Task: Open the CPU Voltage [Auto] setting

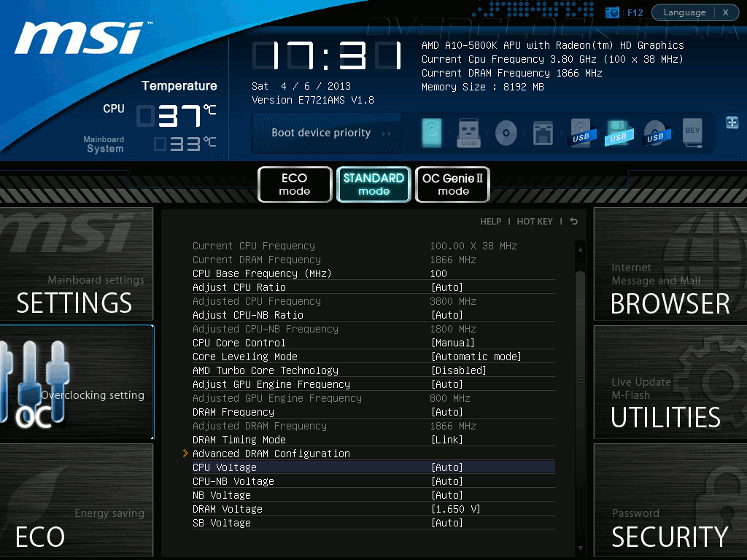Action: (373, 467)
